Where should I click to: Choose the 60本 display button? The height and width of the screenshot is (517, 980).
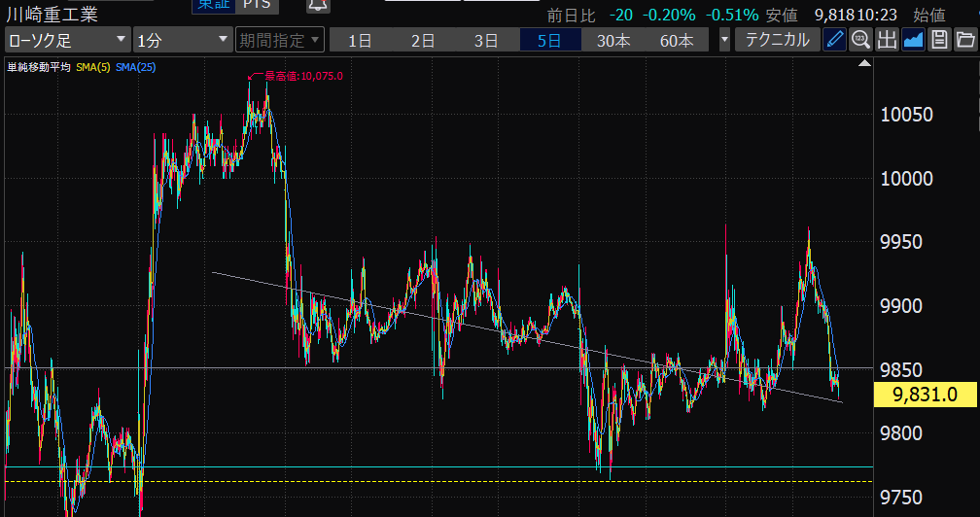tap(677, 40)
